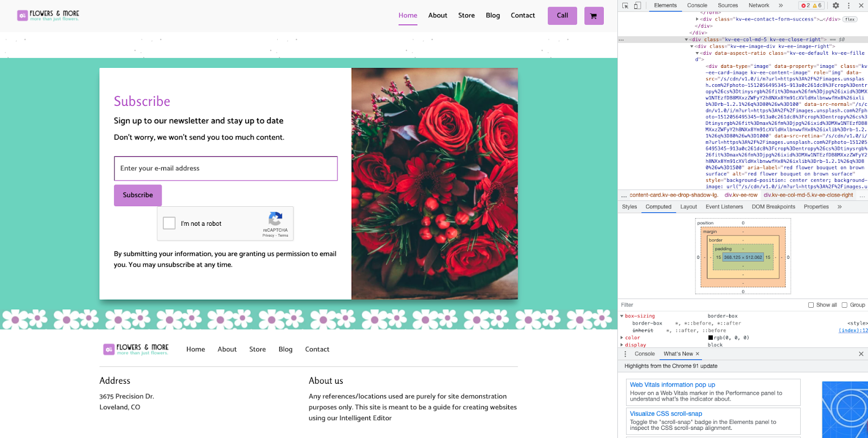Viewport: 868px width, 438px height.
Task: Open Visualize CSS scroll-snap article
Action: [666, 414]
